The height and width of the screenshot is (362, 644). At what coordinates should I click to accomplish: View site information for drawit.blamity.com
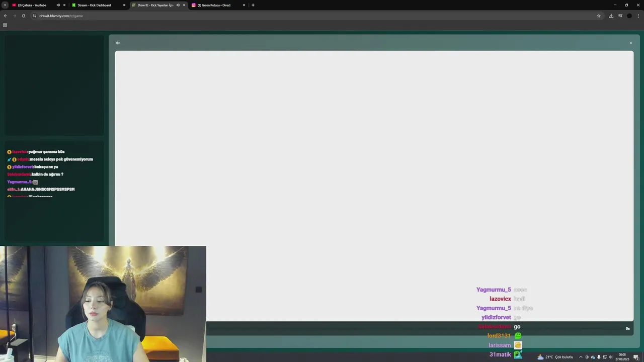34,16
